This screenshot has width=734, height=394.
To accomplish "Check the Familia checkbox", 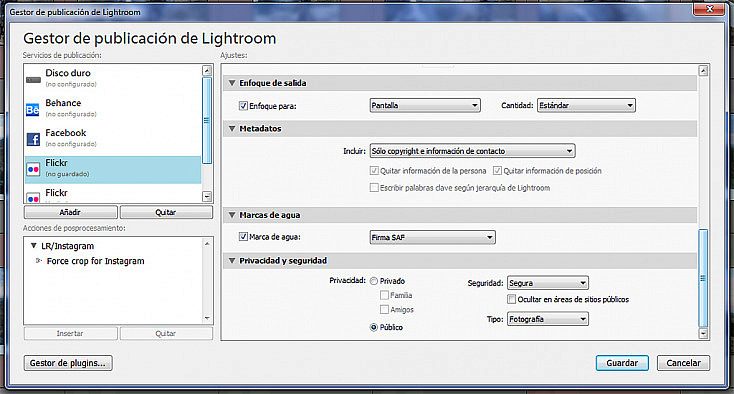I will tap(384, 295).
